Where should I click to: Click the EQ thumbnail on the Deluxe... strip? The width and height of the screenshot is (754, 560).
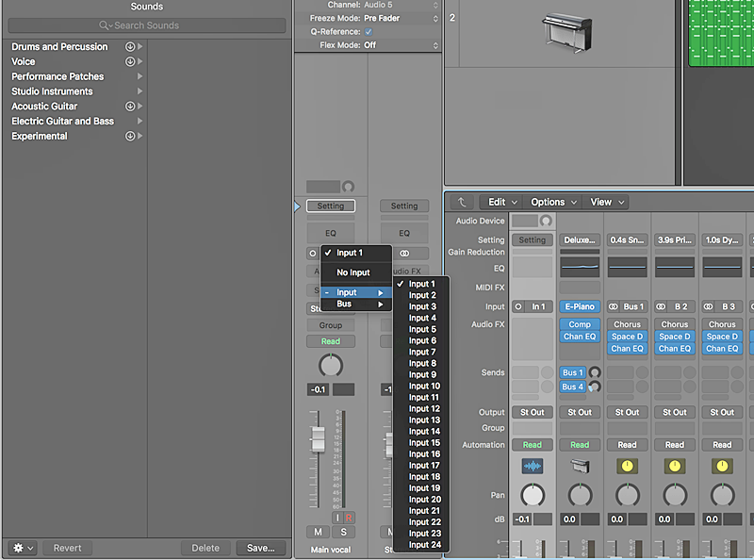(580, 267)
